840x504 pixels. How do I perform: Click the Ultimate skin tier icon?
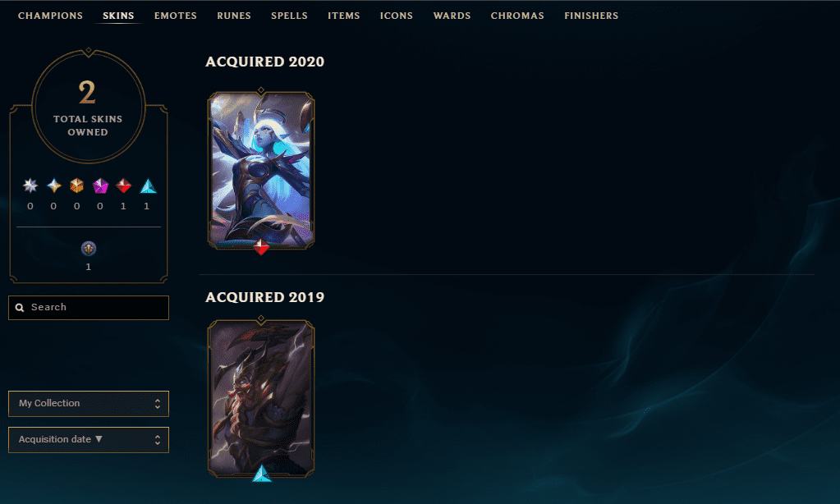30,186
